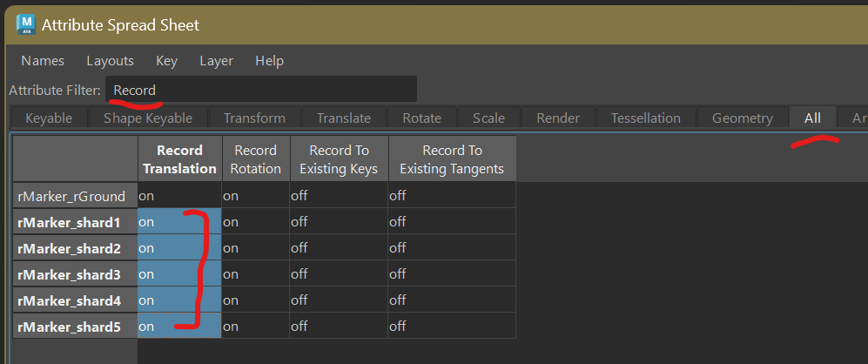Select the rMarker_shard3 row header
The image size is (868, 364).
tap(71, 274)
